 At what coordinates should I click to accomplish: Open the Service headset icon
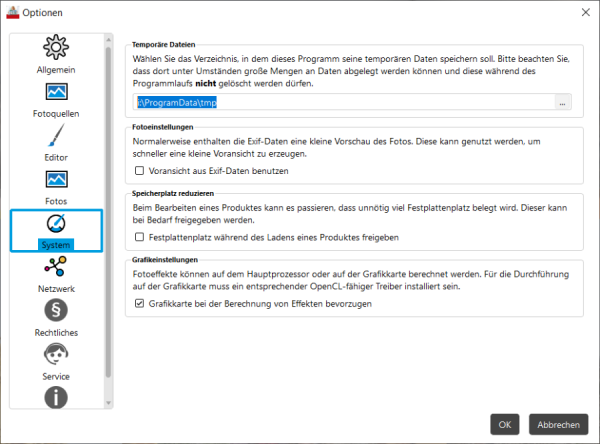(x=56, y=354)
